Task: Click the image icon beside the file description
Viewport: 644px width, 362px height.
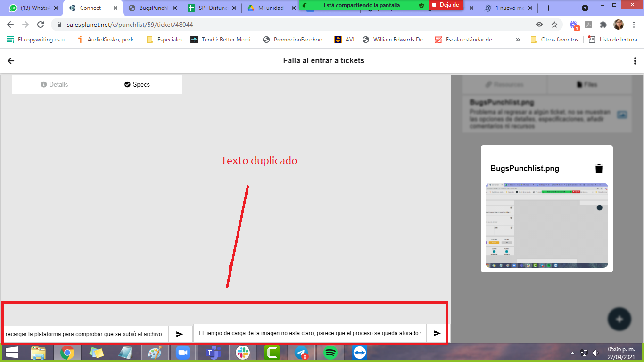Action: pos(622,115)
